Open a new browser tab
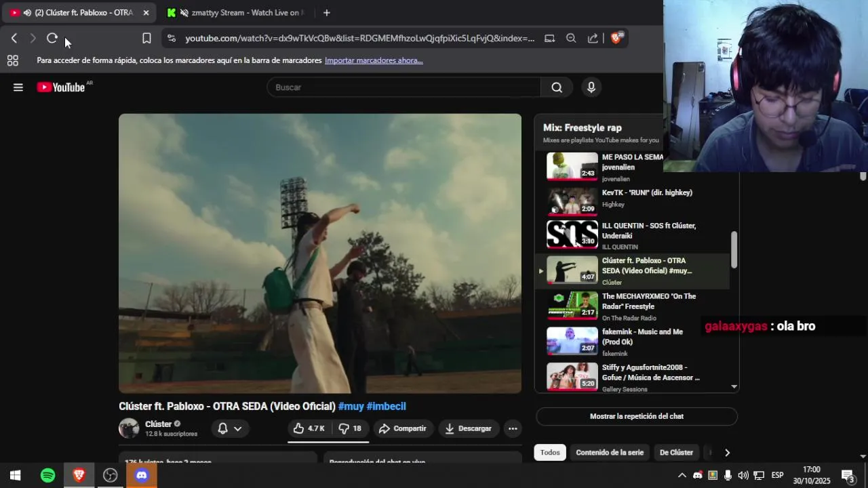This screenshot has width=868, height=488. pyautogui.click(x=326, y=13)
